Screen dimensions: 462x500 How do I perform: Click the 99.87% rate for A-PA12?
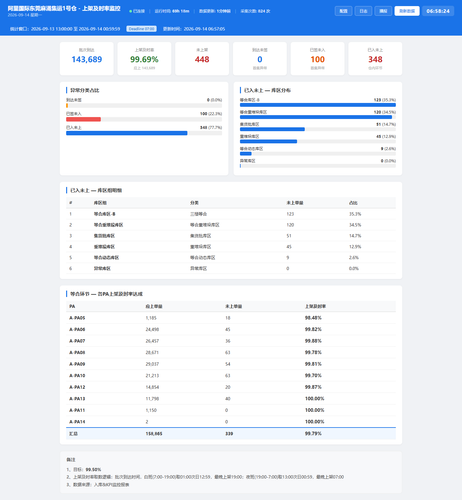click(313, 387)
